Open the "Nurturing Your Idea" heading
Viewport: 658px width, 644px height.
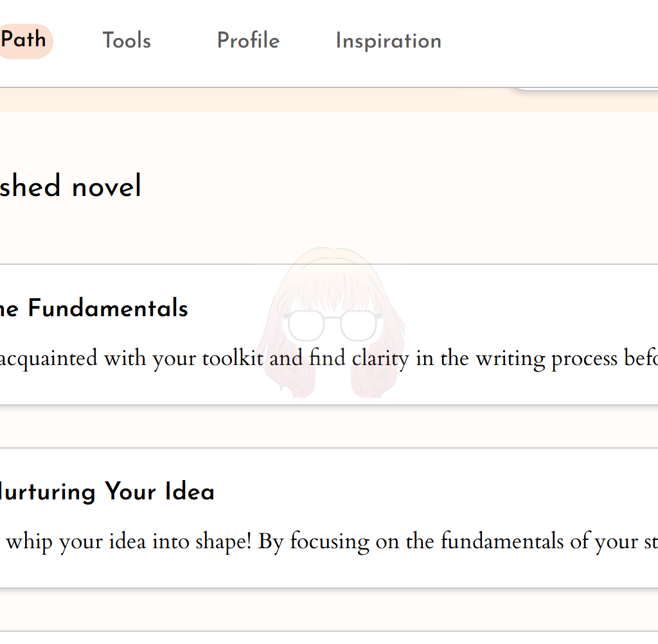pyautogui.click(x=107, y=491)
